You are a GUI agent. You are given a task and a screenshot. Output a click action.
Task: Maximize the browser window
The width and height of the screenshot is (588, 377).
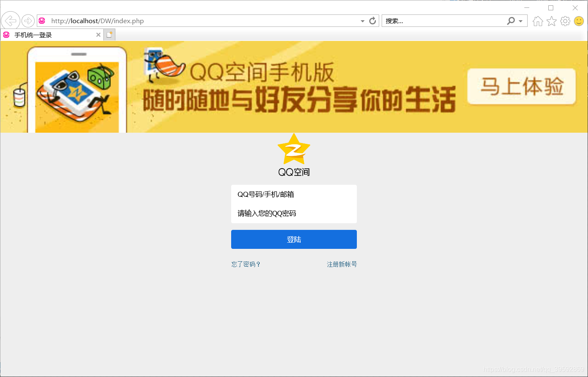point(551,8)
